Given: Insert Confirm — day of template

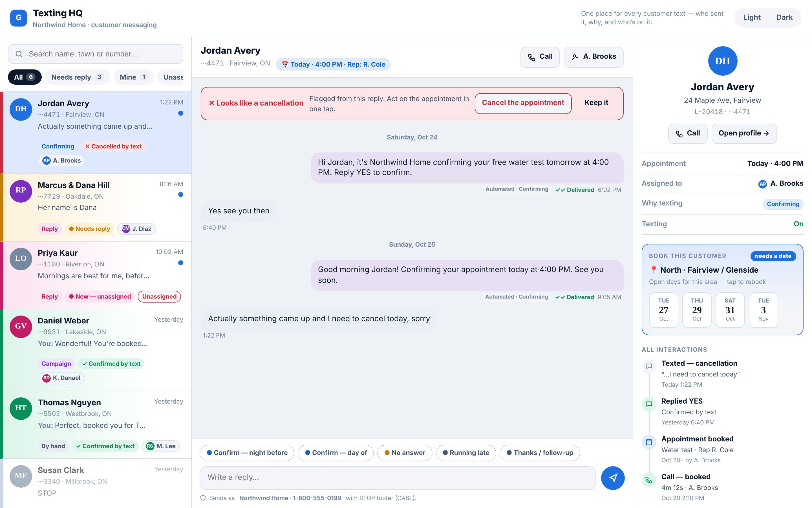Looking at the screenshot, I should (x=336, y=453).
